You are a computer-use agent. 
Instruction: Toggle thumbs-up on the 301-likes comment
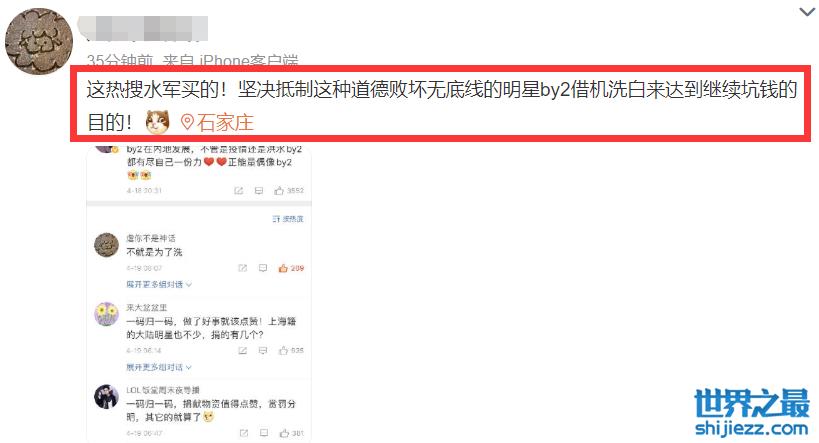tap(284, 433)
